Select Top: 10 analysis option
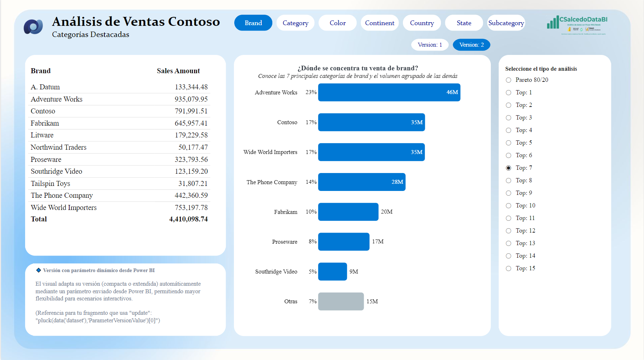644x360 pixels. point(508,206)
